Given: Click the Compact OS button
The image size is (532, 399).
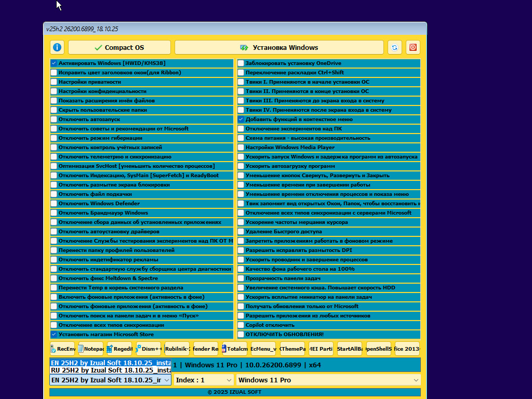Looking at the screenshot, I should tap(119, 47).
